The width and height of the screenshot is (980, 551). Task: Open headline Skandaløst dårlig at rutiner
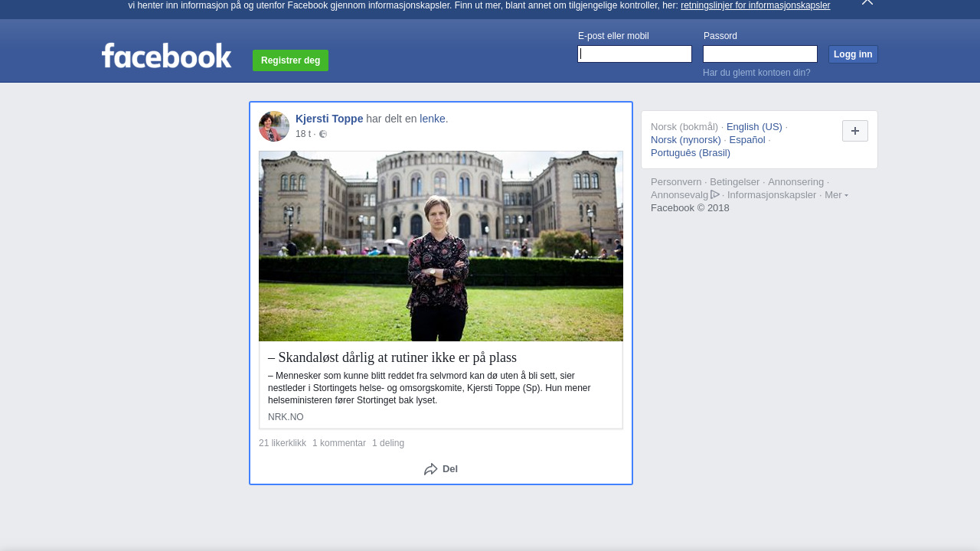point(392,357)
